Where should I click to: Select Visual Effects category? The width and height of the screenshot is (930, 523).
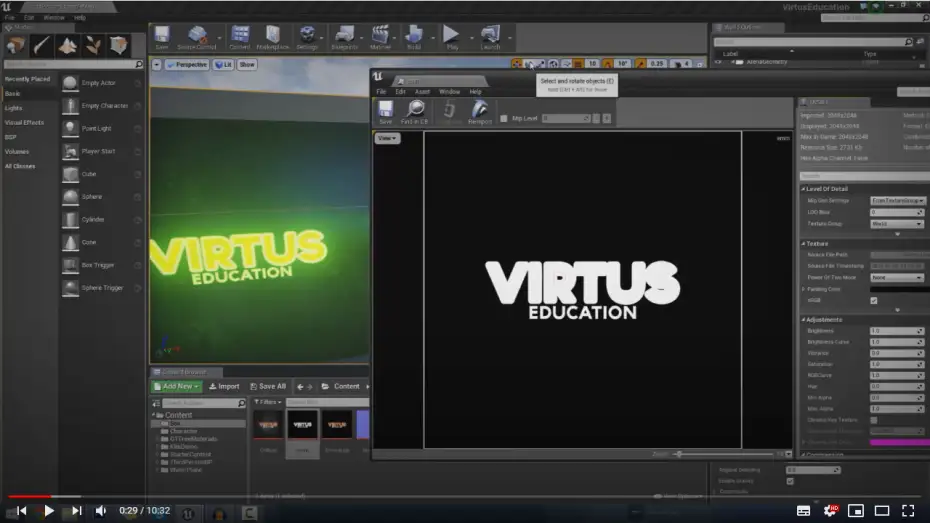[x=24, y=123]
